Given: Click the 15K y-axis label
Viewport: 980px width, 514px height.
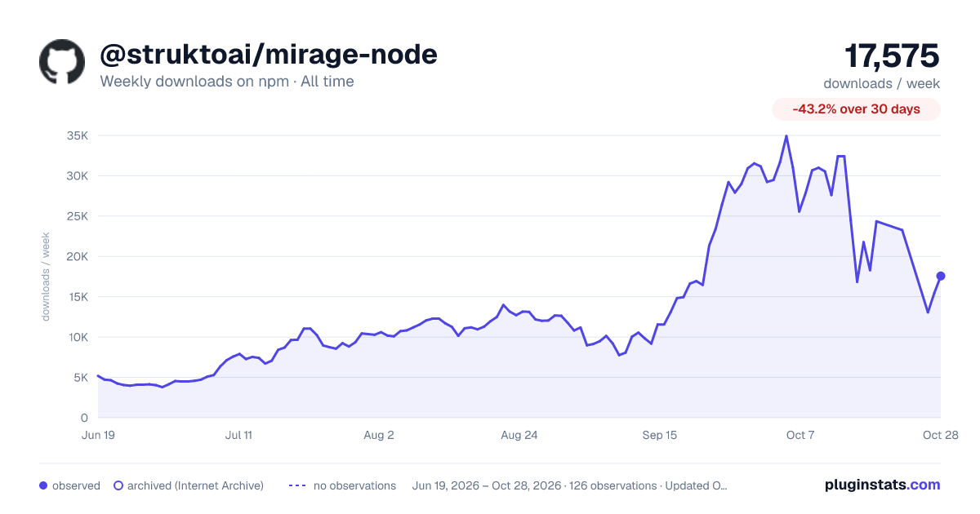Looking at the screenshot, I should [77, 297].
